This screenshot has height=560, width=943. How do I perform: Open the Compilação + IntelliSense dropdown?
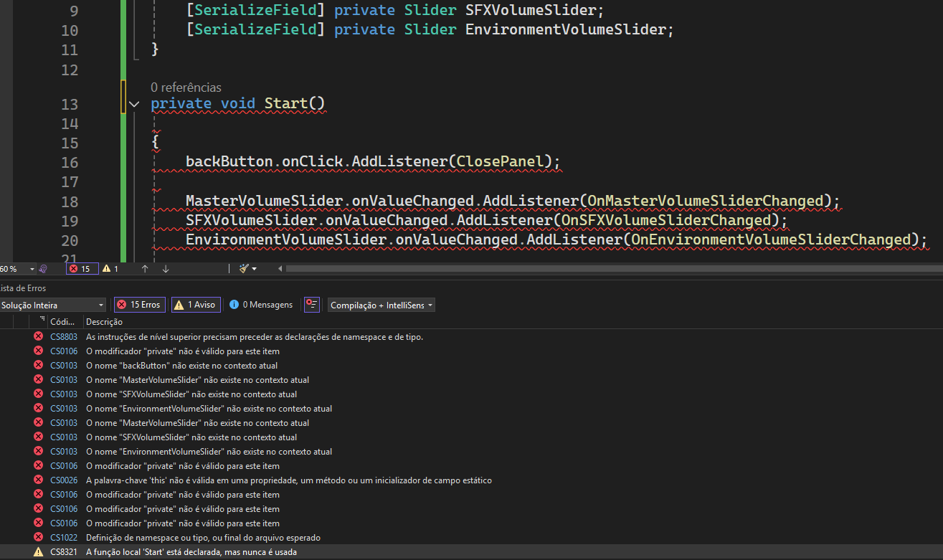click(x=381, y=305)
